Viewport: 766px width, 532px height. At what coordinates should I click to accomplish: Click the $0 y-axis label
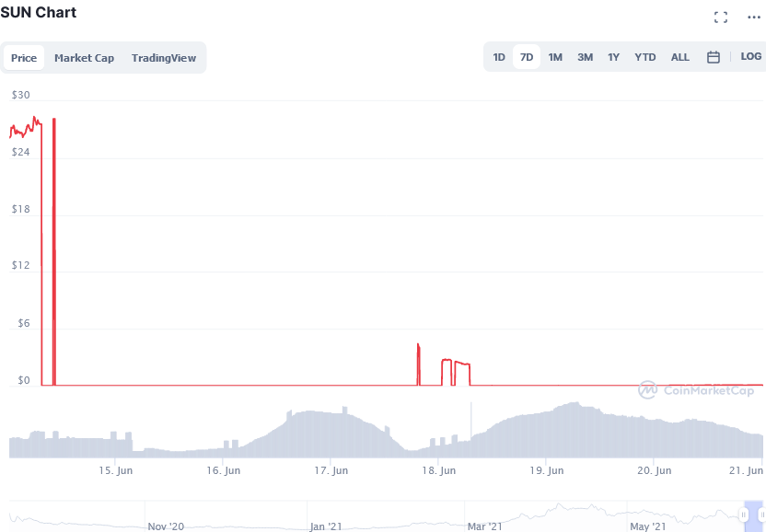coord(23,380)
